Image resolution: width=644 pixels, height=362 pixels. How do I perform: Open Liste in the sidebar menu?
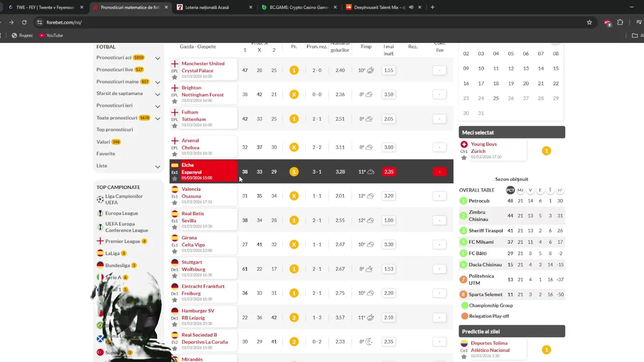pyautogui.click(x=102, y=166)
